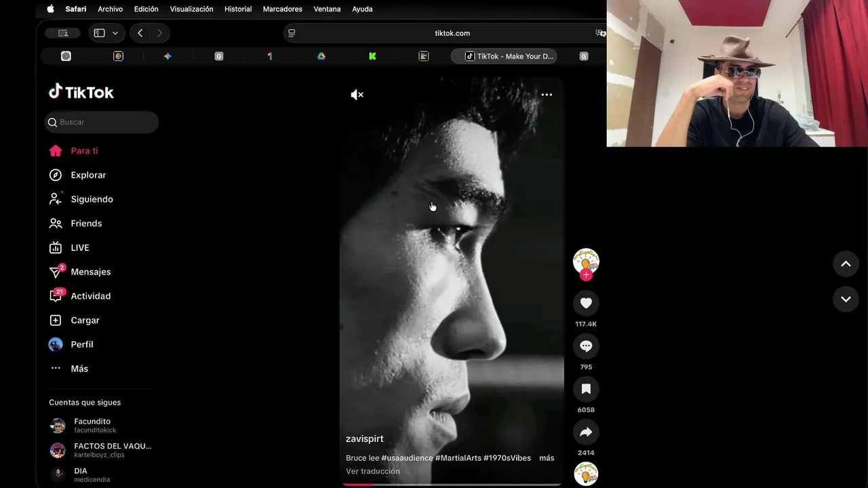Switch to the ChatGPT pinned tab
The image size is (868, 488).
66,56
